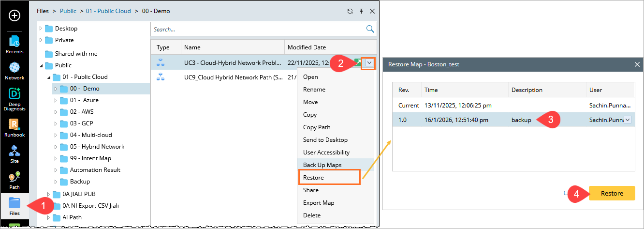
Task: Refresh the Files pane
Action: pos(350,11)
